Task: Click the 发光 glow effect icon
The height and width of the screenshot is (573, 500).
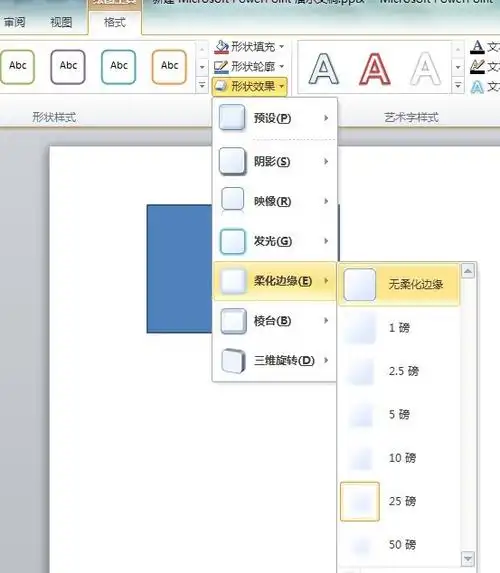Action: pos(232,241)
